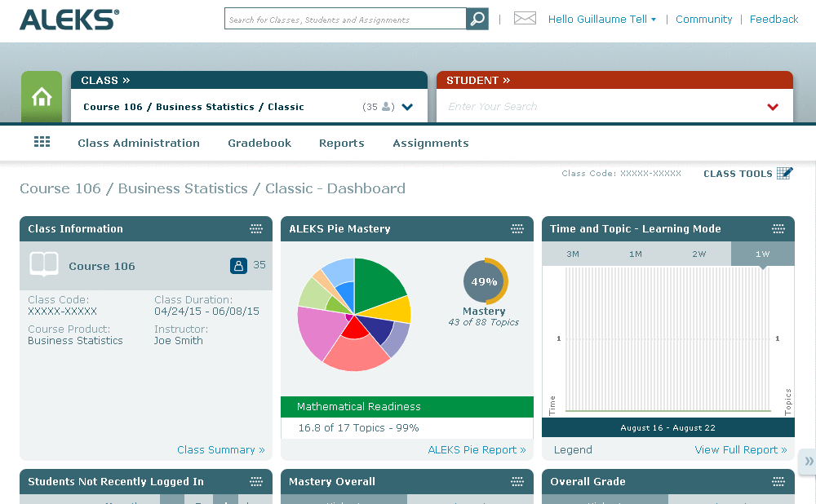Show the chart Legend
The image size is (816, 504).
click(573, 450)
